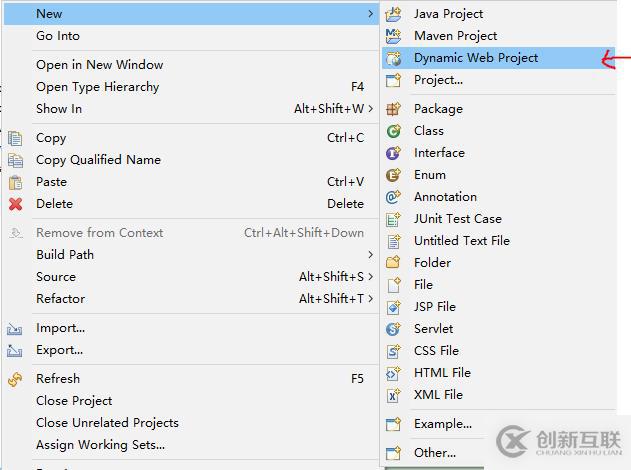The height and width of the screenshot is (470, 631).
Task: Select Close Unrelated Projects
Action: coord(107,423)
